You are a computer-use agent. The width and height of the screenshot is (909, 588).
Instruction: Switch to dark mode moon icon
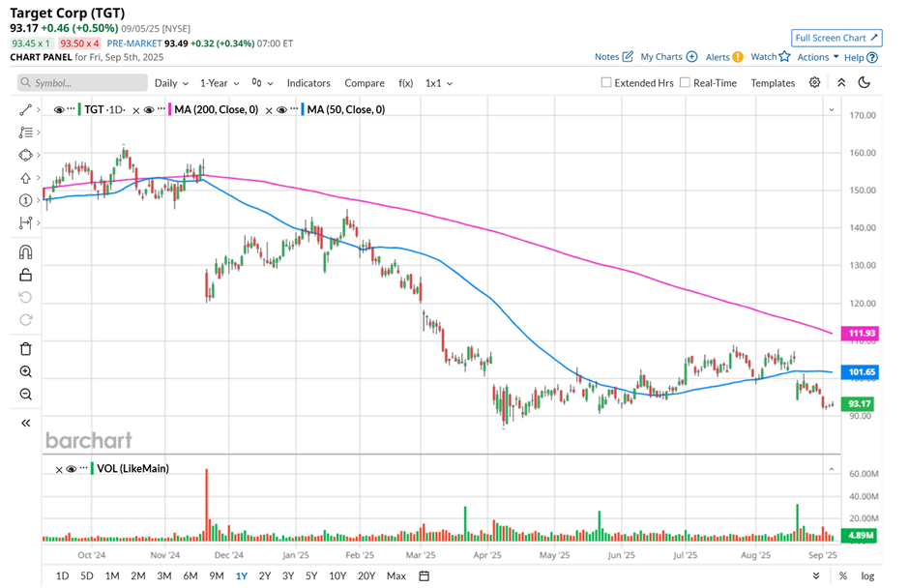point(864,82)
